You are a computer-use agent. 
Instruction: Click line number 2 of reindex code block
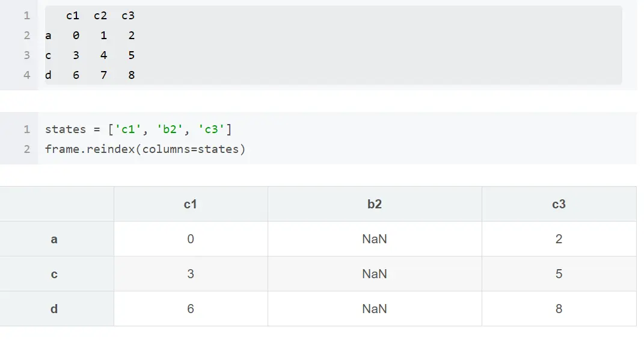click(27, 149)
